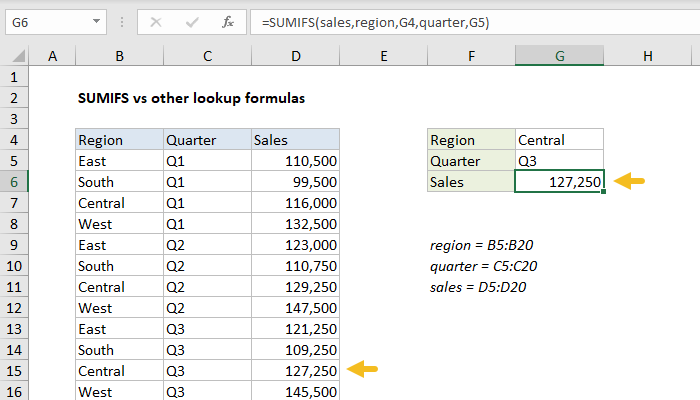Image resolution: width=700 pixels, height=400 pixels.
Task: Click the Enter checkmark formula bar icon
Action: pyautogui.click(x=190, y=21)
